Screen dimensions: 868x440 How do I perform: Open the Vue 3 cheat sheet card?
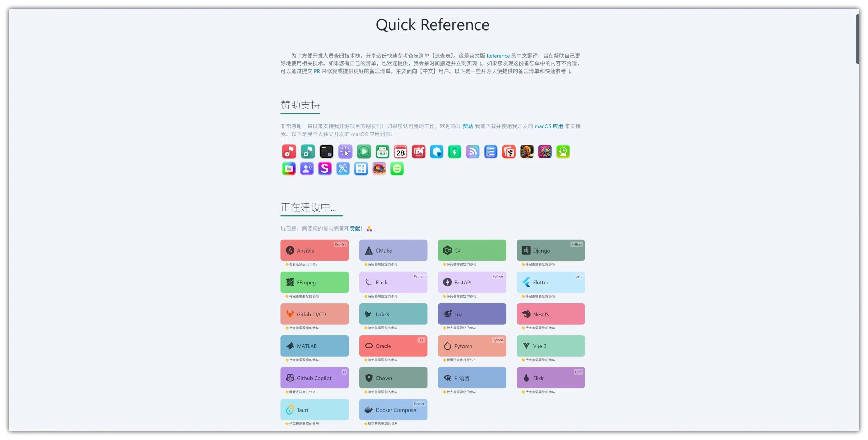click(551, 346)
